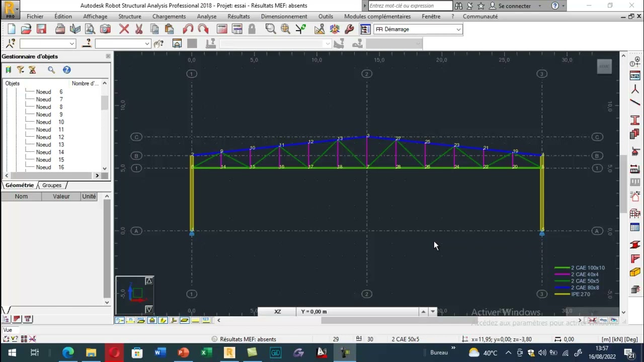This screenshot has width=644, height=362.
Task: Print the document using the printer icon
Action: pyautogui.click(x=60, y=29)
